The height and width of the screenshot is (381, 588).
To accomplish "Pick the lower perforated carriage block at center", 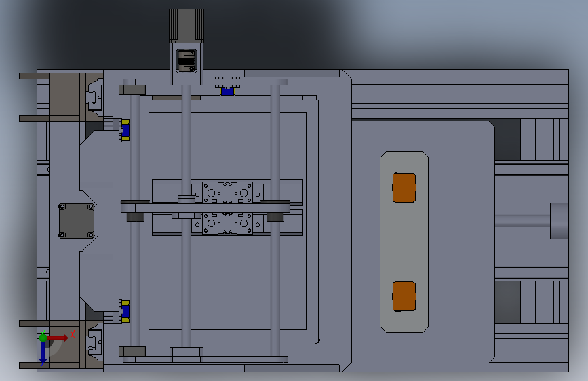I will (x=227, y=223).
